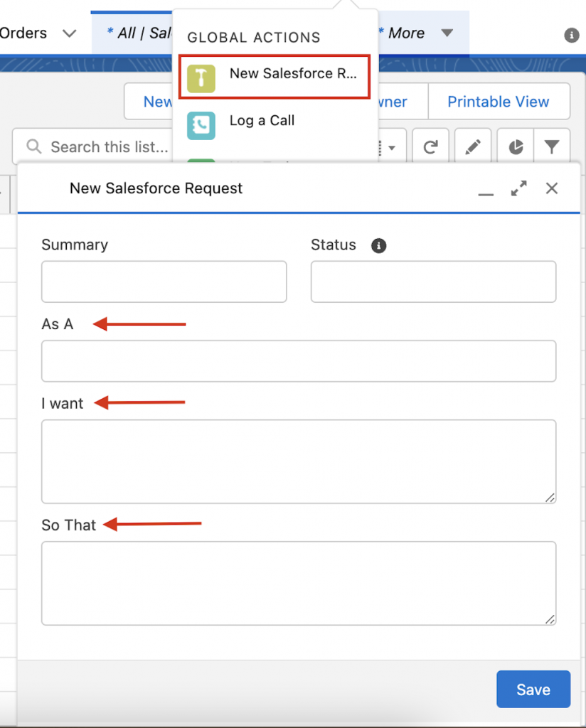Click the So That text area
The width and height of the screenshot is (586, 728).
299,583
